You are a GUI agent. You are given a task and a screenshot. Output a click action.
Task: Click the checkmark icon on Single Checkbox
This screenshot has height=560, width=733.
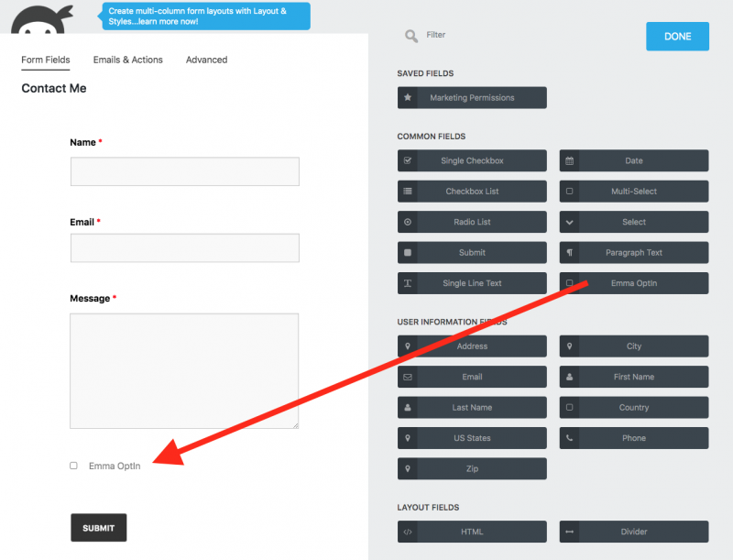point(408,161)
